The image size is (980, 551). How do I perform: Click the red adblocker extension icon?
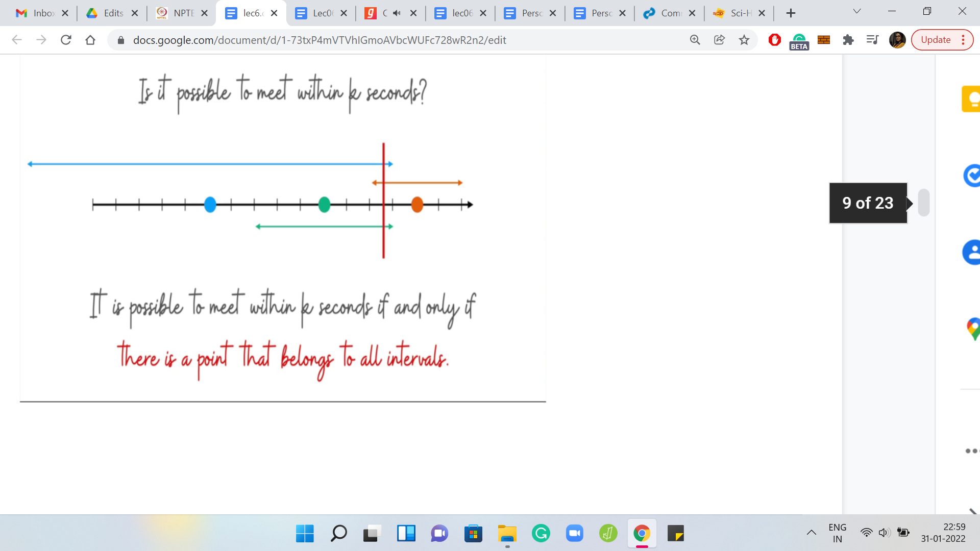point(774,40)
